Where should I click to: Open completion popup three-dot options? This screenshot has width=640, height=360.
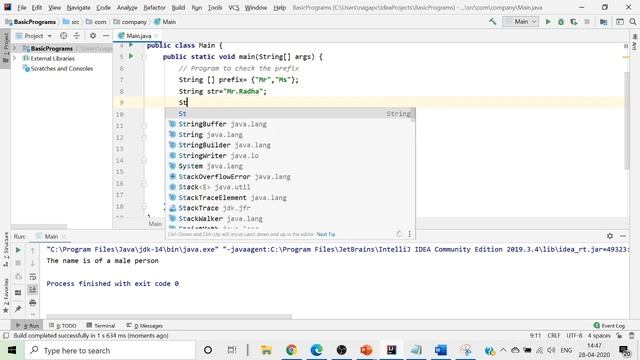click(x=409, y=234)
